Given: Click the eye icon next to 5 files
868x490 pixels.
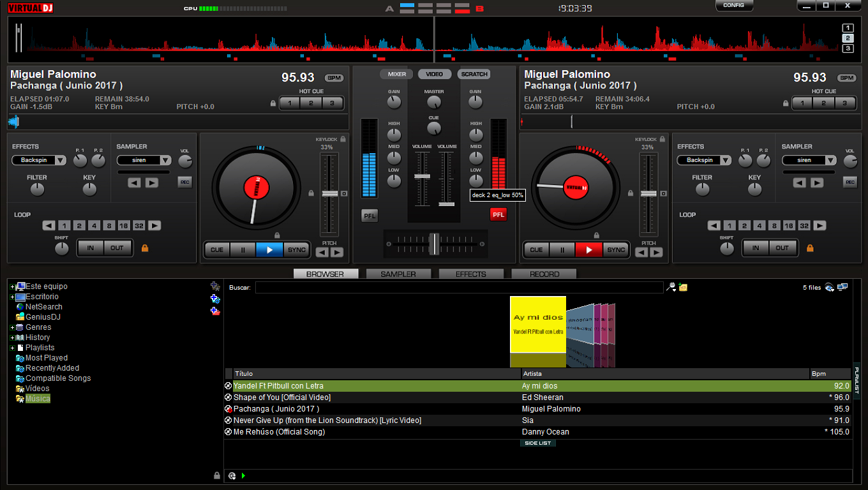Looking at the screenshot, I should [829, 287].
